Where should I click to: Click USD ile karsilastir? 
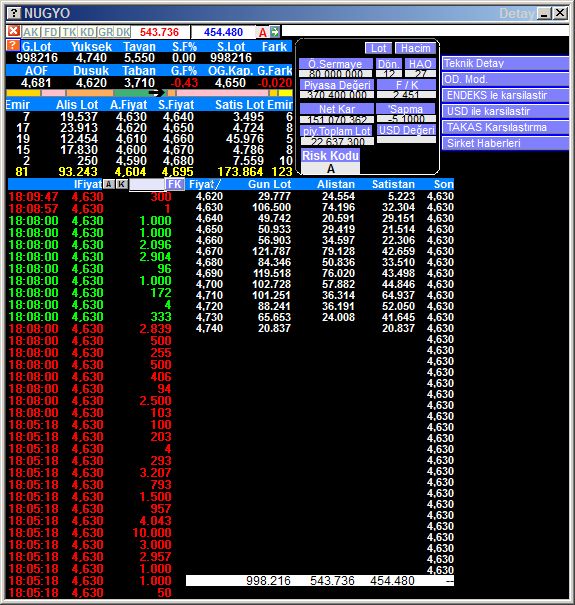pos(505,111)
